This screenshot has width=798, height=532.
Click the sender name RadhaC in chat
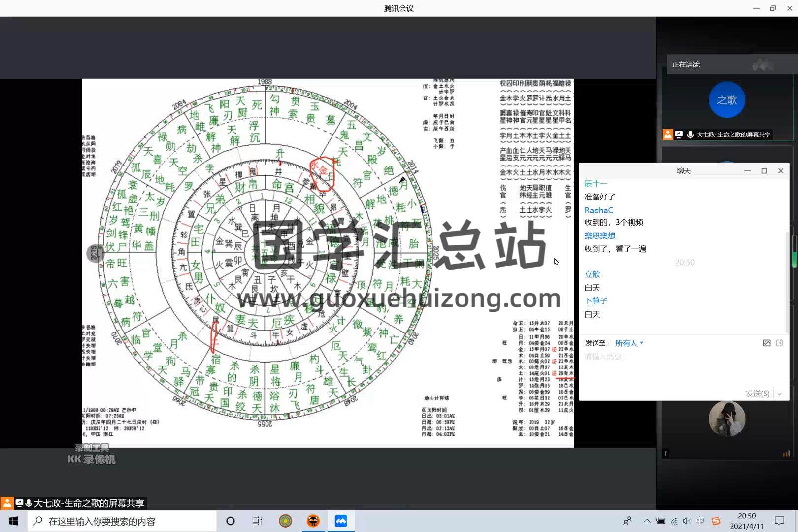pyautogui.click(x=598, y=210)
